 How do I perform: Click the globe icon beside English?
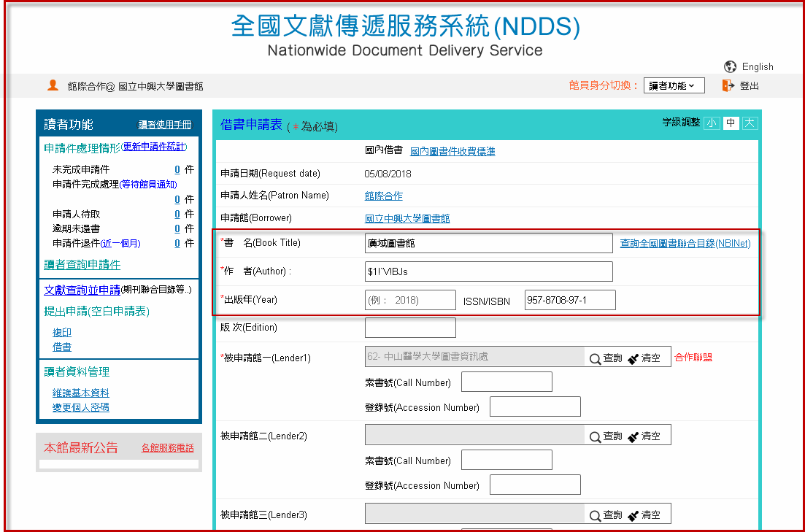(x=730, y=66)
